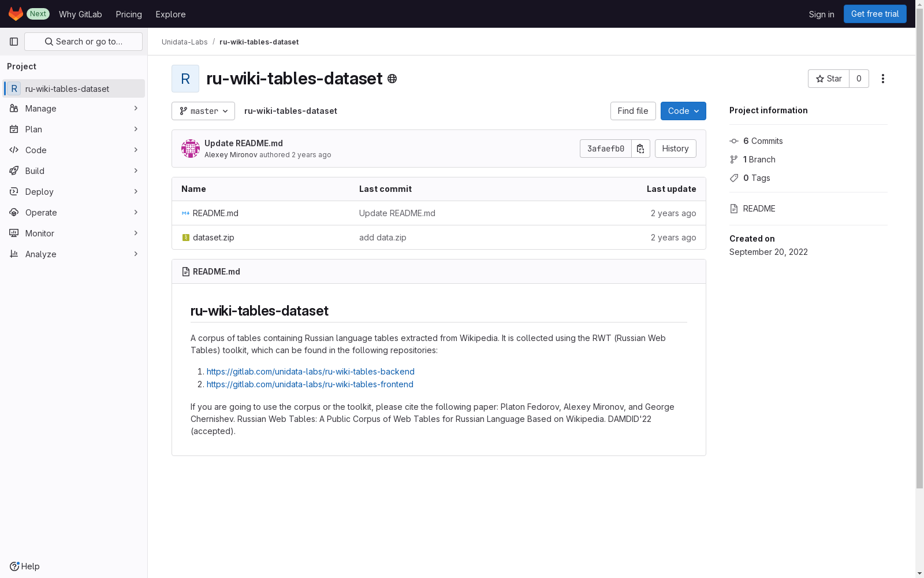
Task: Open the blue Code dropdown button
Action: tap(683, 111)
